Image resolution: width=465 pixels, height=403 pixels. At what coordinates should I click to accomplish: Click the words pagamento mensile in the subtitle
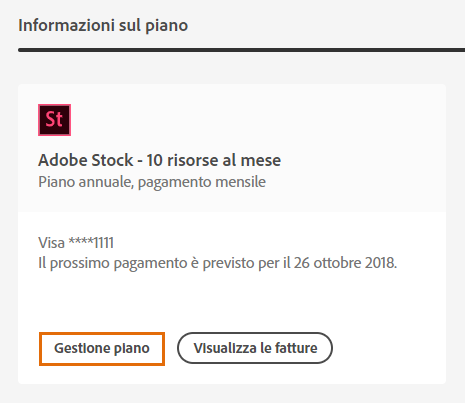(x=202, y=183)
